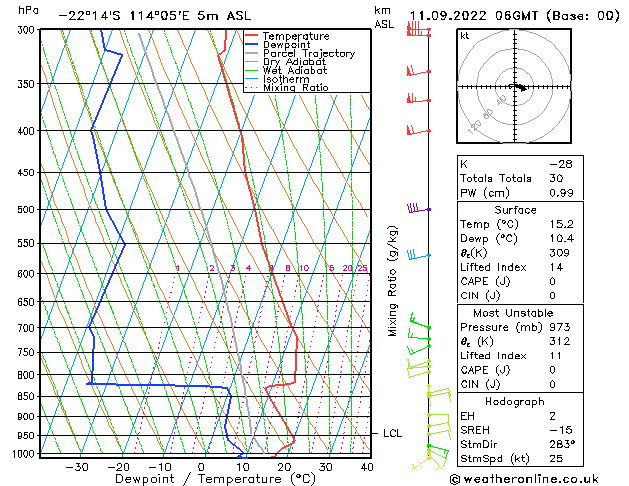Click the Temperature legend entry
The width and height of the screenshot is (629, 486).
pyautogui.click(x=296, y=36)
